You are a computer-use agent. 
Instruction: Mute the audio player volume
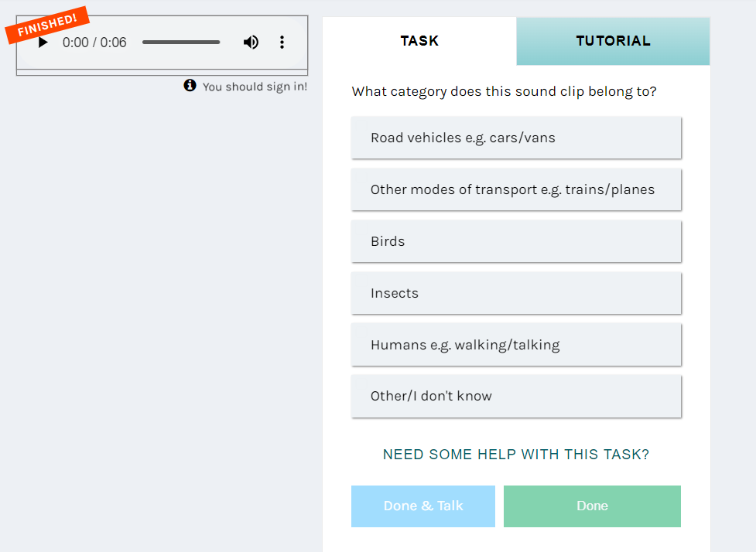[251, 43]
